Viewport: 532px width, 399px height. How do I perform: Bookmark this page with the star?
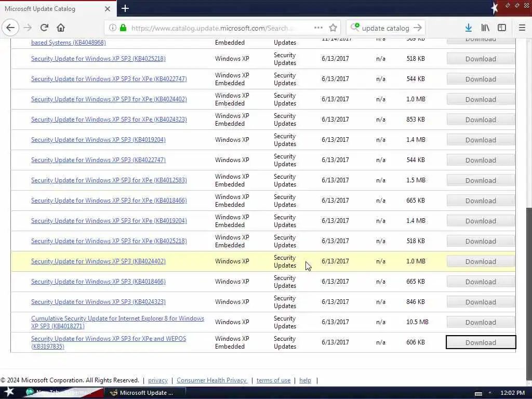coord(333,28)
